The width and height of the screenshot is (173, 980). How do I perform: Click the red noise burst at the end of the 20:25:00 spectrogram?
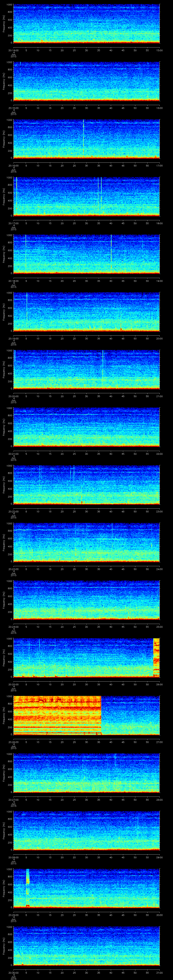156,658
